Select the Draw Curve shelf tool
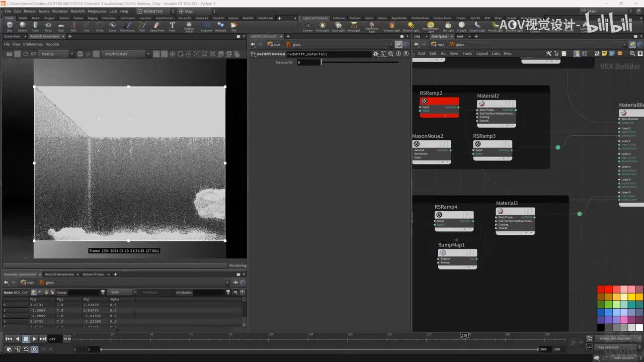Screen dimensions: 644x362 127,26
